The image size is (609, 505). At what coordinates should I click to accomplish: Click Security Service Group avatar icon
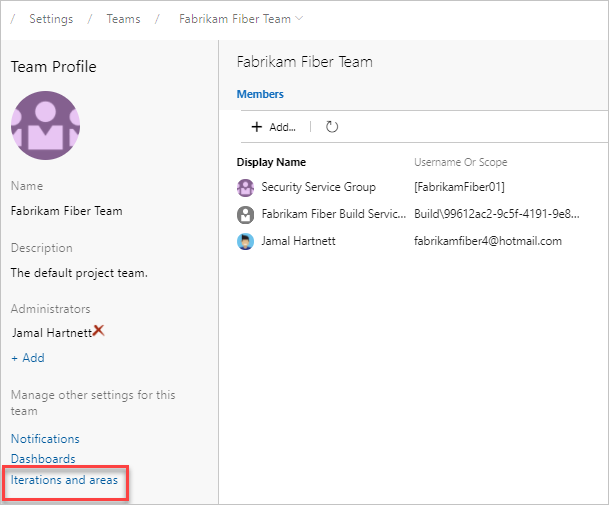coord(245,188)
